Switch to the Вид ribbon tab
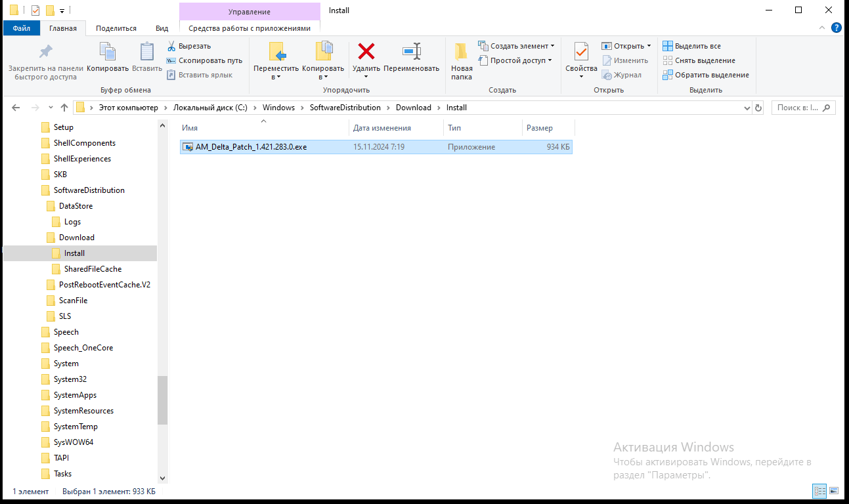The width and height of the screenshot is (849, 504). tap(162, 28)
